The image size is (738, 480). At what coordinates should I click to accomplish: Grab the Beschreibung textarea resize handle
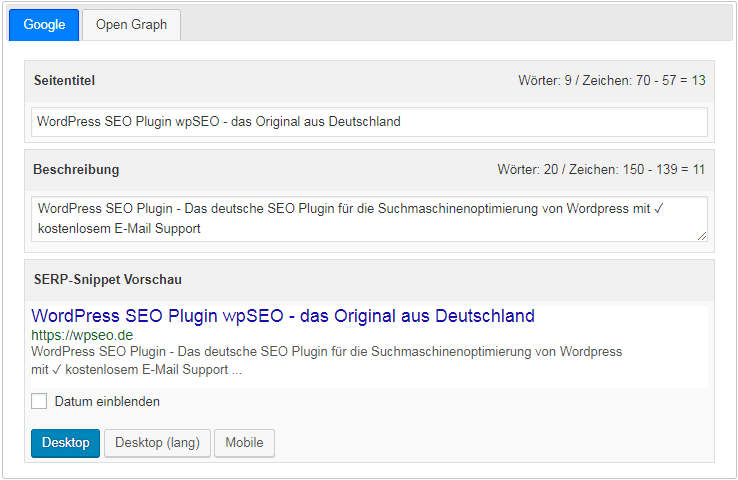point(702,236)
